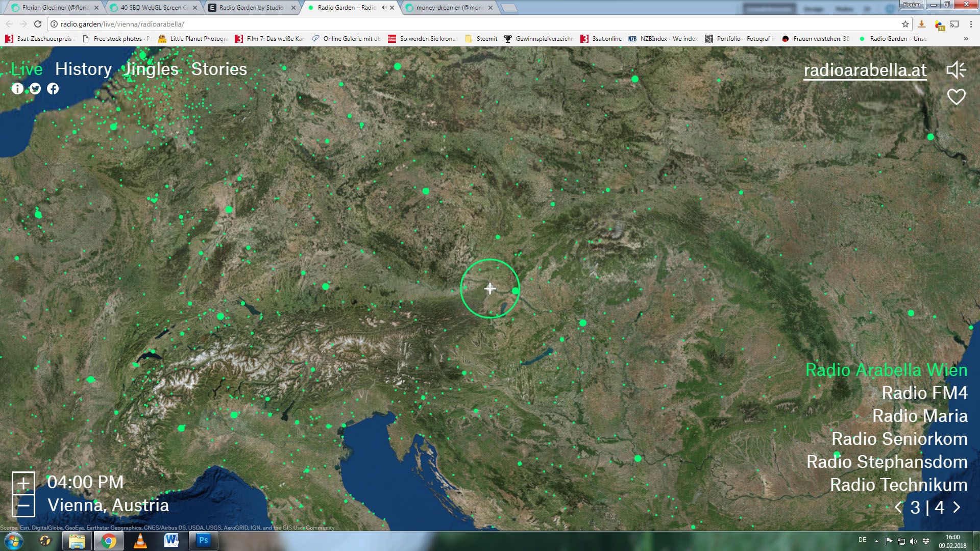980x551 pixels.
Task: Click site info icon in address bar
Action: coord(54,24)
